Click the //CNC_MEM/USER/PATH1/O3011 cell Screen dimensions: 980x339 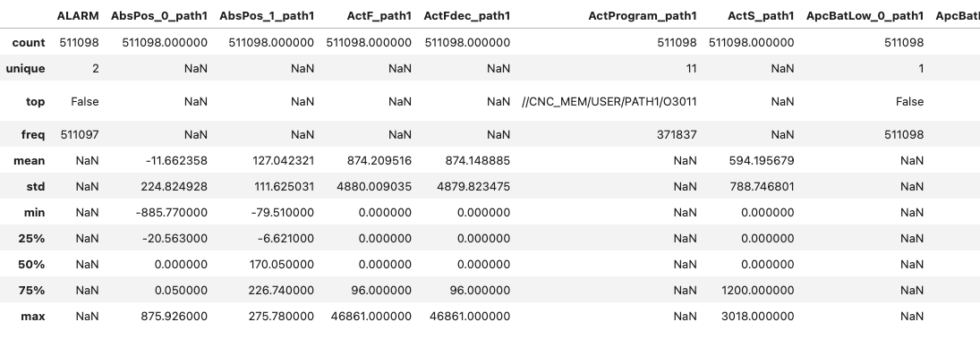pyautogui.click(x=609, y=101)
